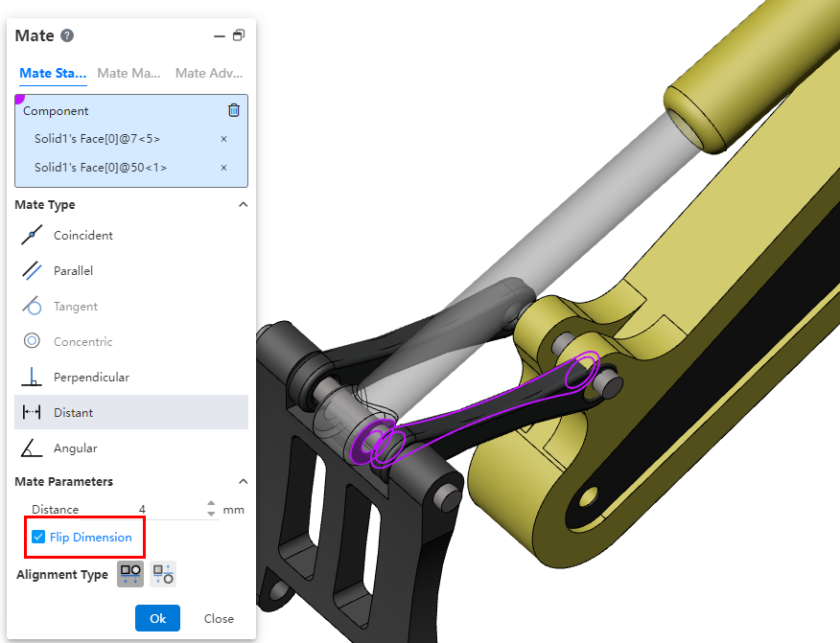Confirm mate with Ok button
Viewport: 840px width, 643px height.
(157, 618)
